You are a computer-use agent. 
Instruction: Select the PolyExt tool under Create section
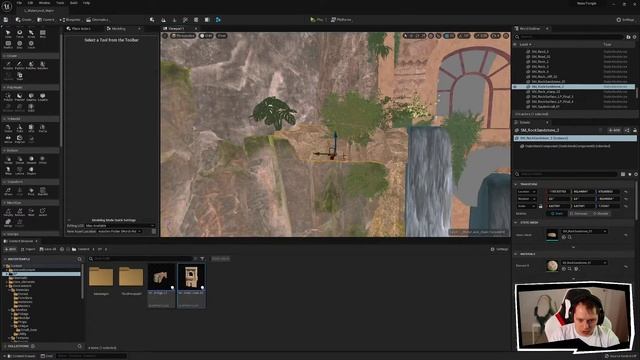tap(8, 65)
